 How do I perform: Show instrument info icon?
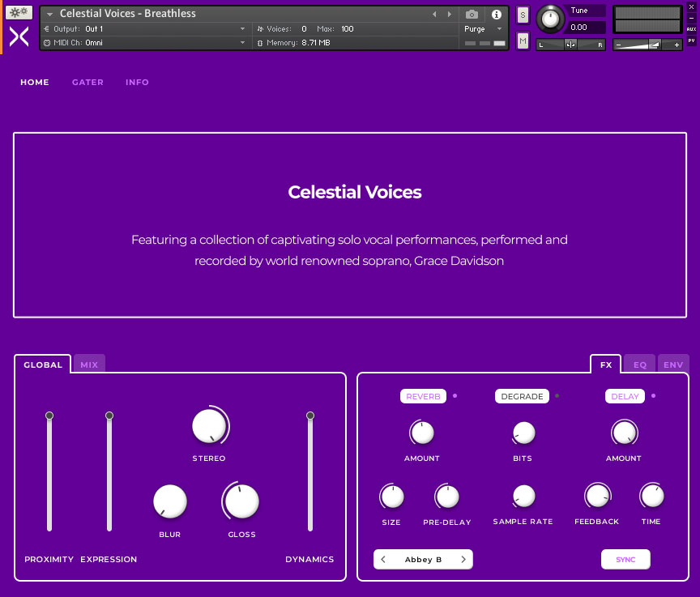497,15
